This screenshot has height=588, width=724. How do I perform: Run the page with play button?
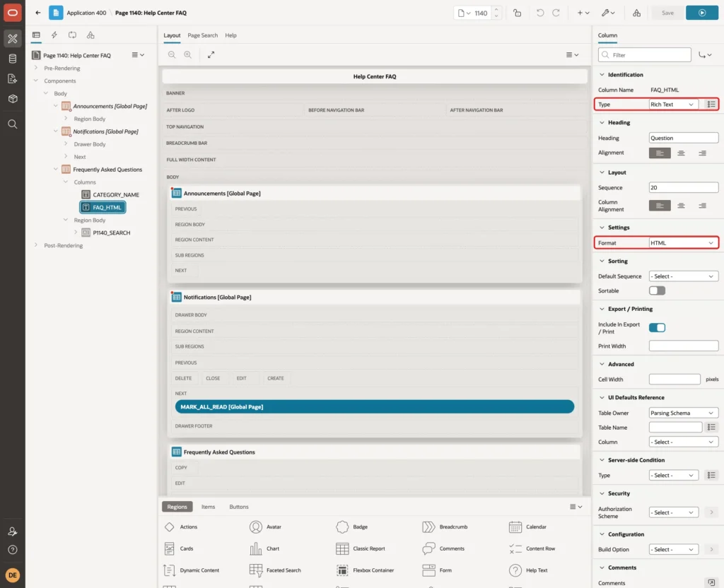coord(702,13)
